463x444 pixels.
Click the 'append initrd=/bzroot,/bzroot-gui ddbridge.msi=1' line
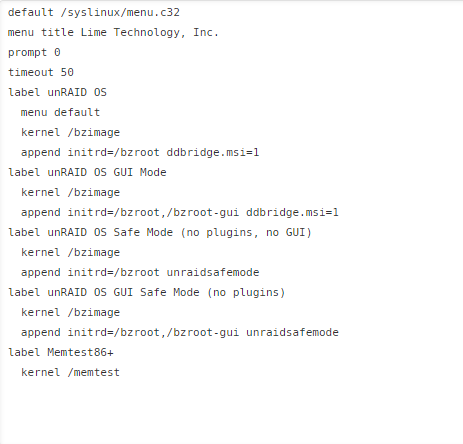[180, 213]
